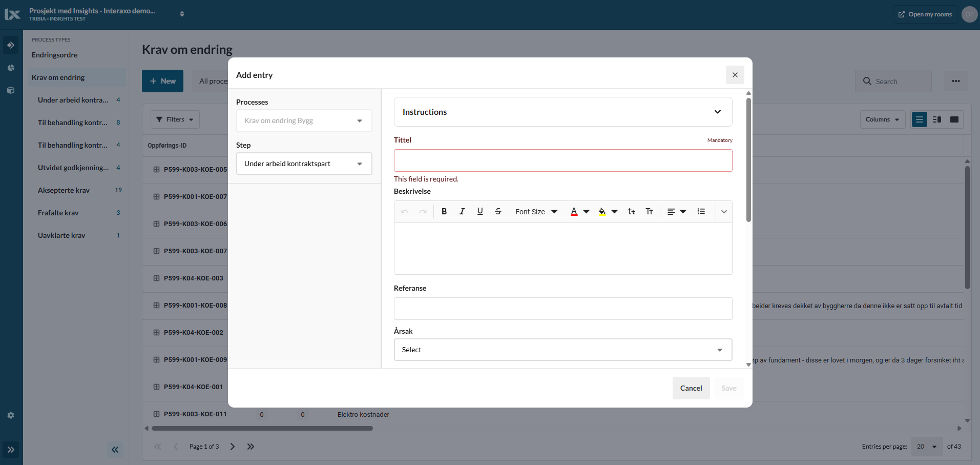Collapse the process types side panel
Image resolution: width=980 pixels, height=465 pixels.
[x=115, y=450]
